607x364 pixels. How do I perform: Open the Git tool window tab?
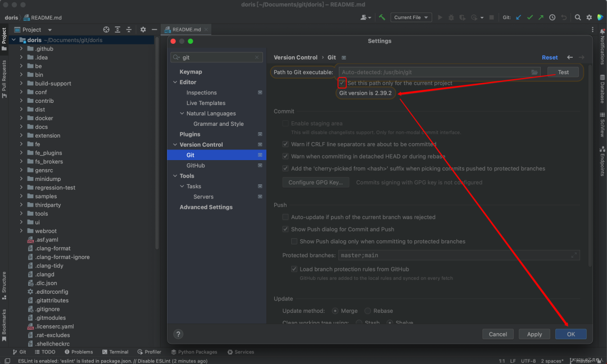19,352
